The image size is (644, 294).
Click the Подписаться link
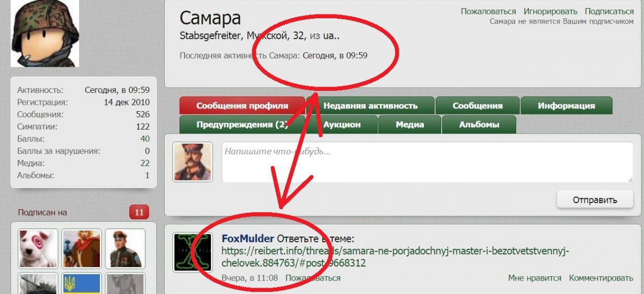[x=609, y=11]
